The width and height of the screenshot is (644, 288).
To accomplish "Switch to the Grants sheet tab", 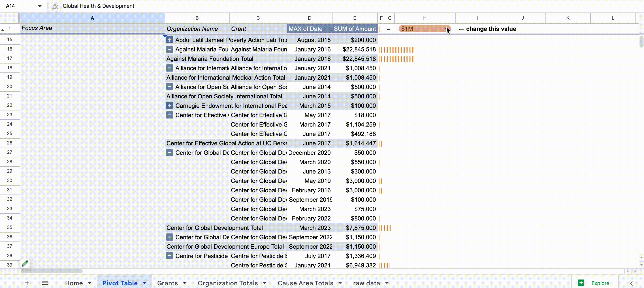I will click(x=167, y=283).
